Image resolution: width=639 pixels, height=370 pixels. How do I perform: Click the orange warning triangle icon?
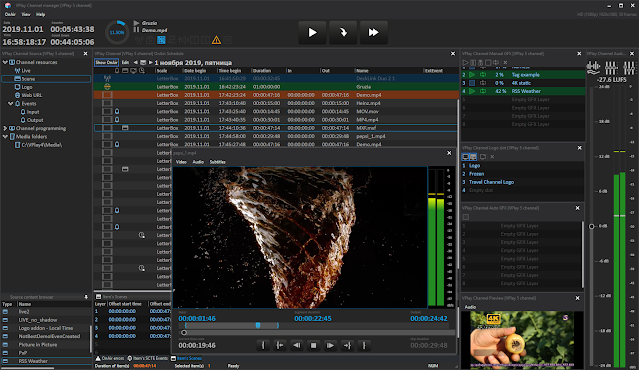pyautogui.click(x=216, y=40)
